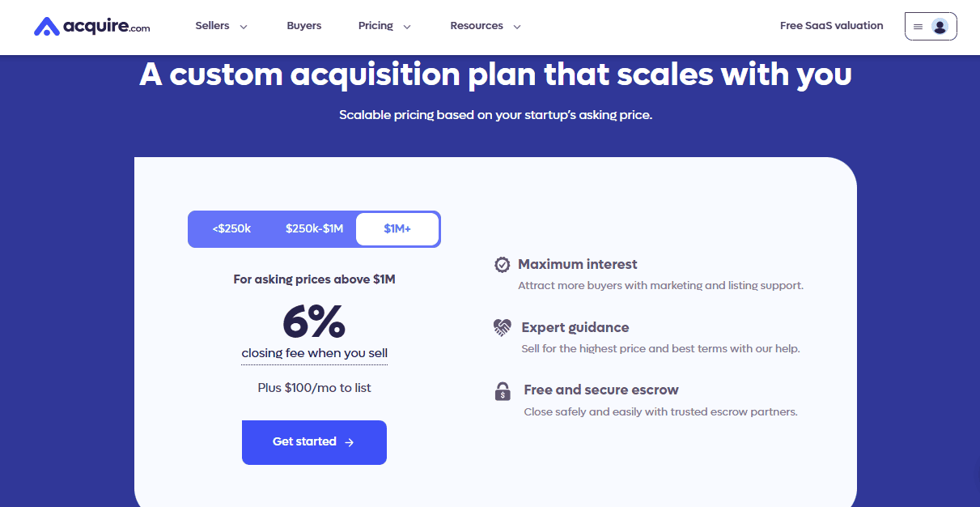Click the Acquire.com logo icon
Viewport: 980px width, 507px height.
pyautogui.click(x=47, y=27)
